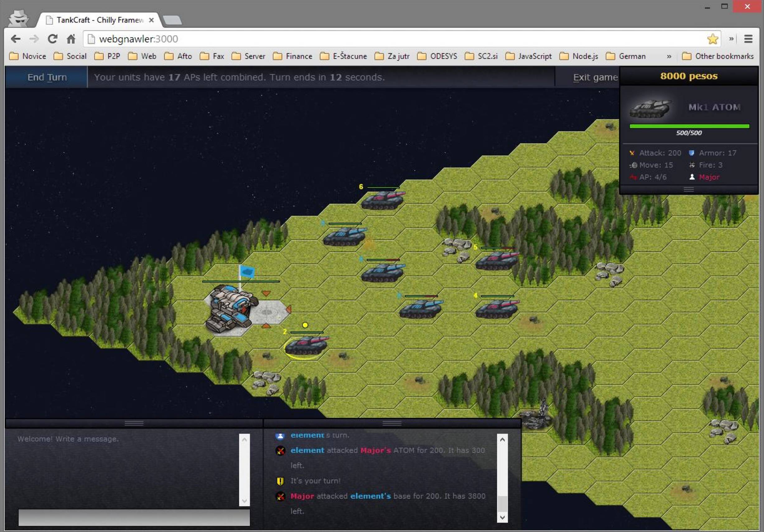Bookmark this page with the star icon
The height and width of the screenshot is (532, 764).
pyautogui.click(x=712, y=39)
